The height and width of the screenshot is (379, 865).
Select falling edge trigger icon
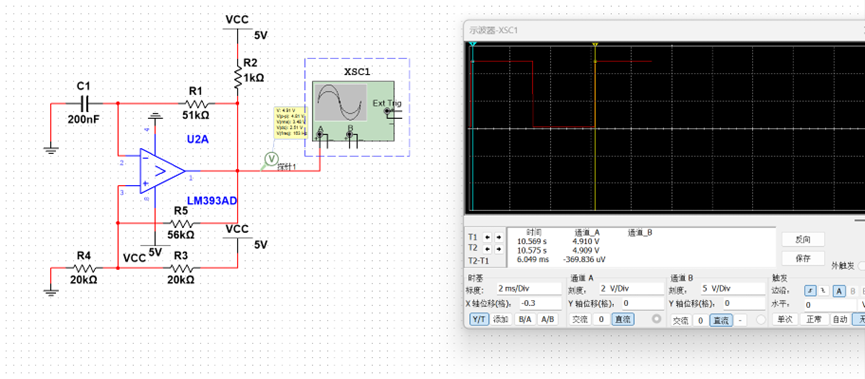tap(823, 290)
